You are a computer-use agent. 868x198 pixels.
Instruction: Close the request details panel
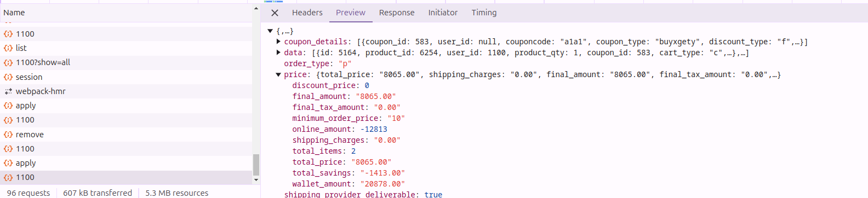[275, 13]
